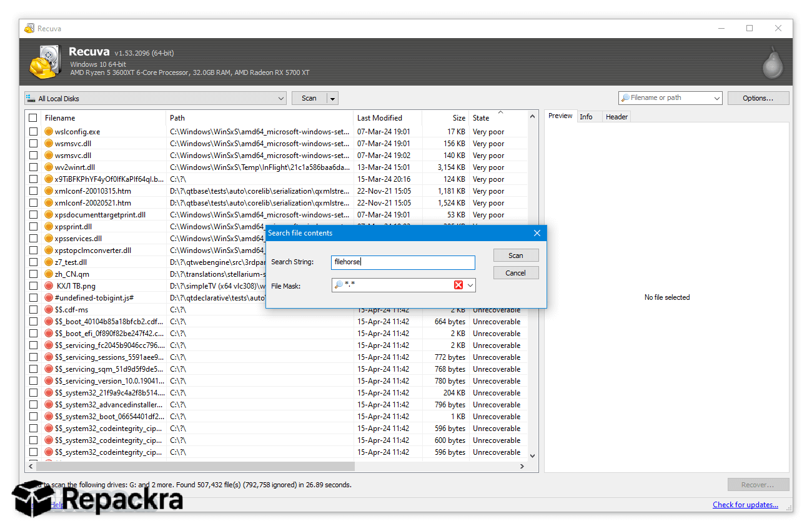Sort by the Path column header
Viewport: 812px width, 531px height.
point(260,117)
